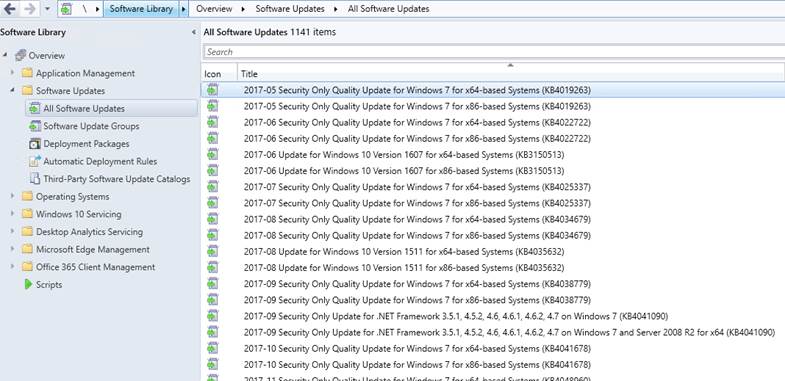Expand the Application Management folder
Viewport: 785px width, 381px height.
pos(13,73)
